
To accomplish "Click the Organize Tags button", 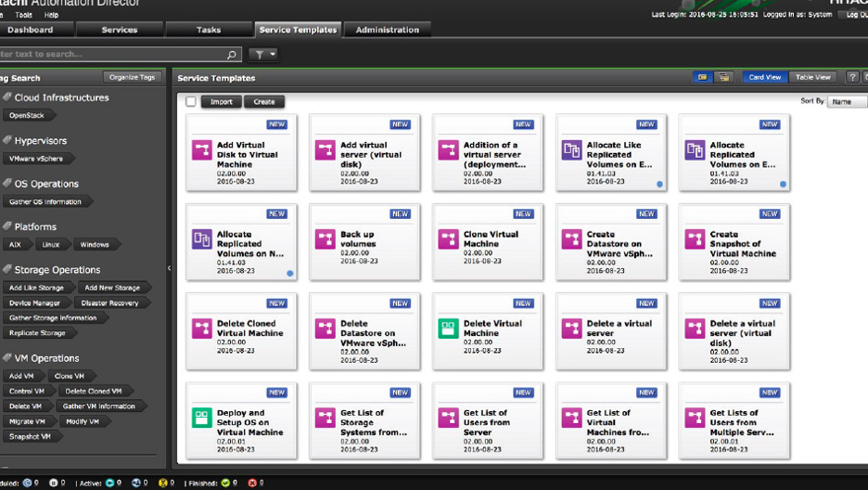I will (133, 78).
